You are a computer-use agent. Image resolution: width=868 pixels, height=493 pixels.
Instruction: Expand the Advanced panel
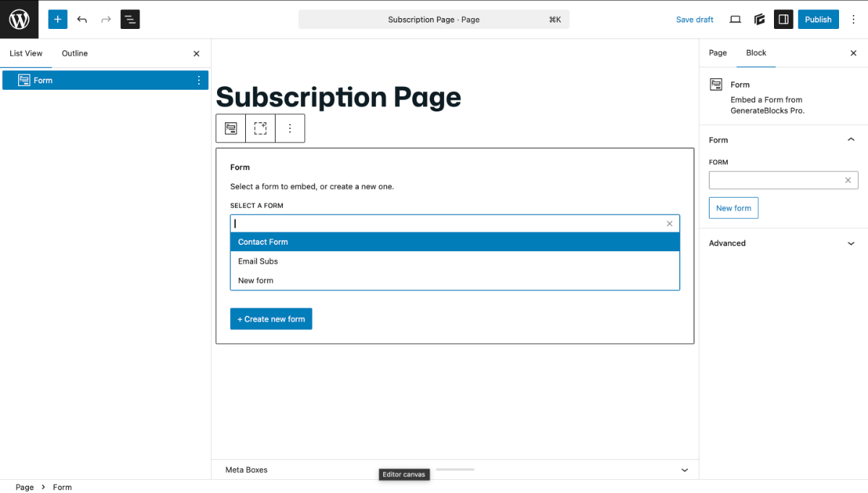[x=783, y=243]
